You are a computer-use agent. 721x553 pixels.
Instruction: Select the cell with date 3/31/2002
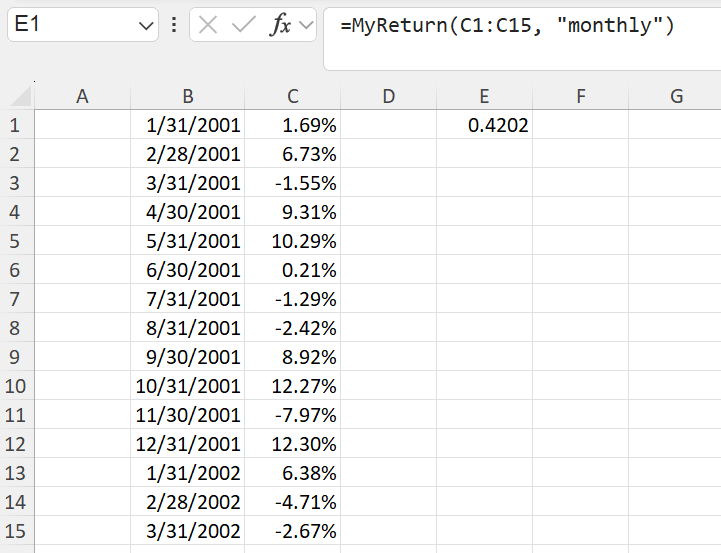(x=188, y=531)
